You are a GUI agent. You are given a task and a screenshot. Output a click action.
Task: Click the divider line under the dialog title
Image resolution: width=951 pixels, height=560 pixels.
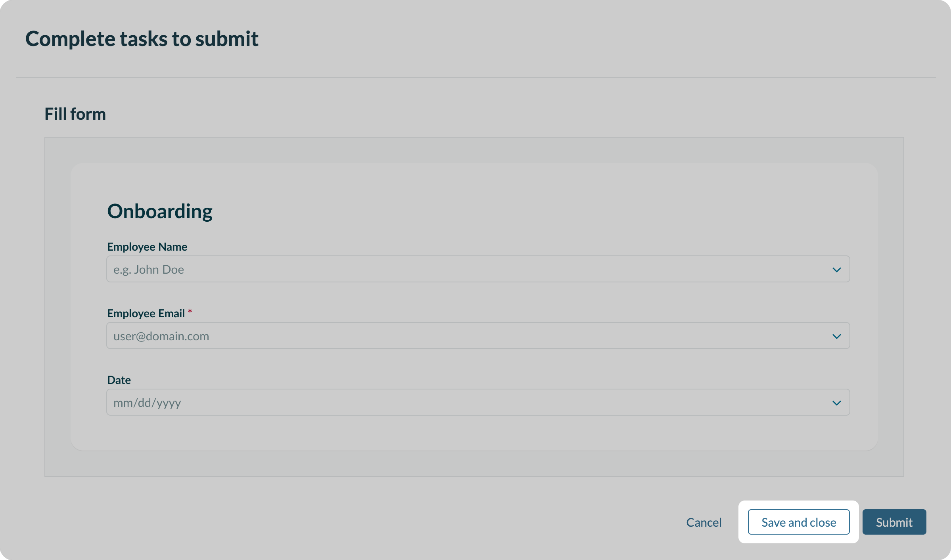475,78
